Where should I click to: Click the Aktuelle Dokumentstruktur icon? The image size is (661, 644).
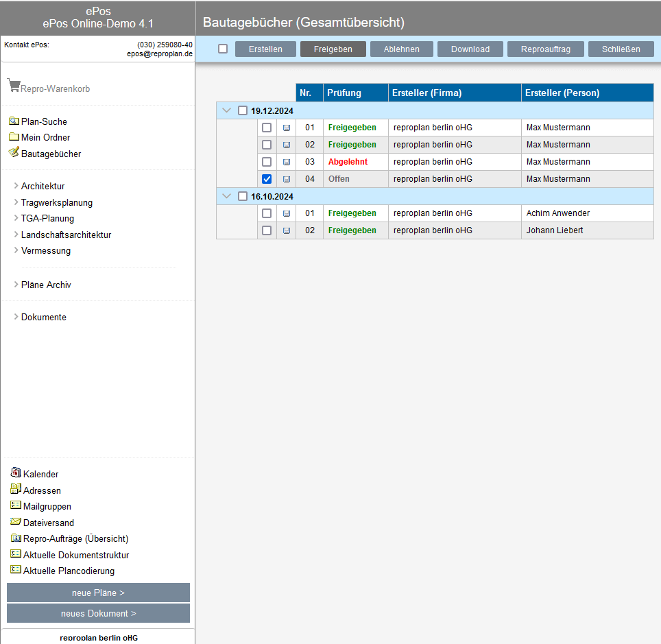[x=16, y=553]
